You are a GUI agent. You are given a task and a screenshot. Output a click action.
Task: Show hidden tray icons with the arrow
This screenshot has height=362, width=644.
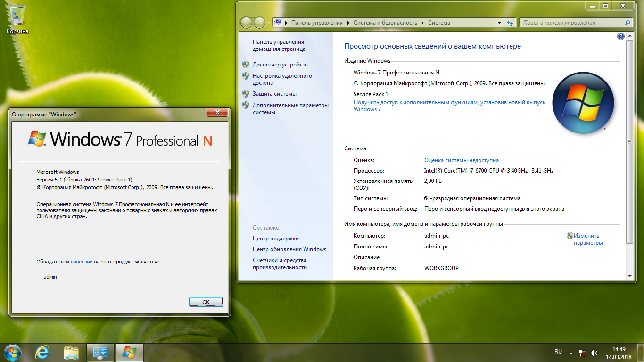pyautogui.click(x=571, y=353)
